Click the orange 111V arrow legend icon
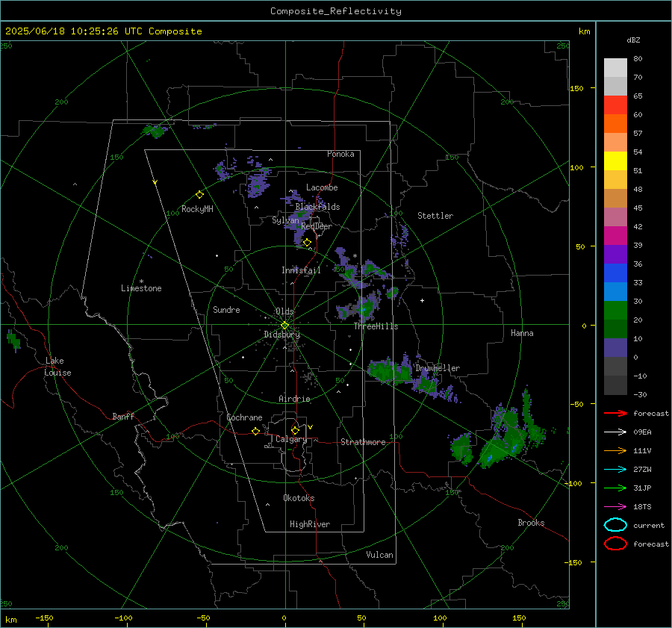 tap(615, 450)
